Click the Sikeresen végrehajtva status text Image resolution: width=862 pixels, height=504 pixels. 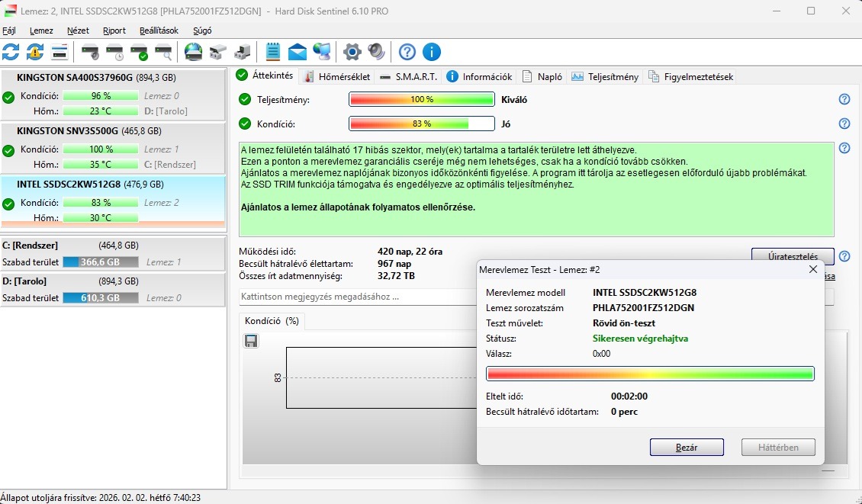pos(641,339)
